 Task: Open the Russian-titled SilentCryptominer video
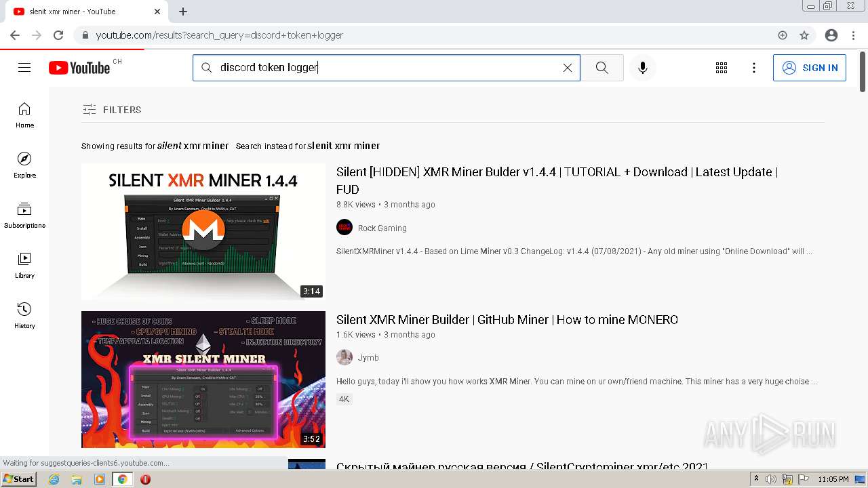pyautogui.click(x=522, y=467)
